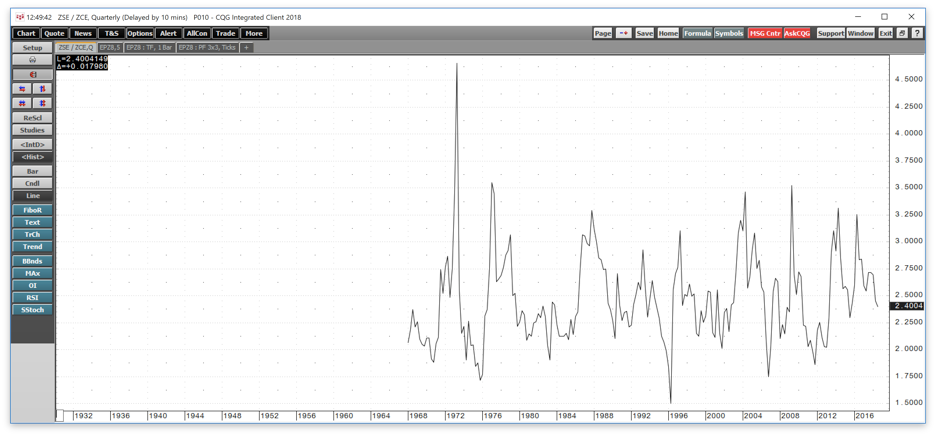Click the blue-red arrow icon beside Page

point(623,33)
